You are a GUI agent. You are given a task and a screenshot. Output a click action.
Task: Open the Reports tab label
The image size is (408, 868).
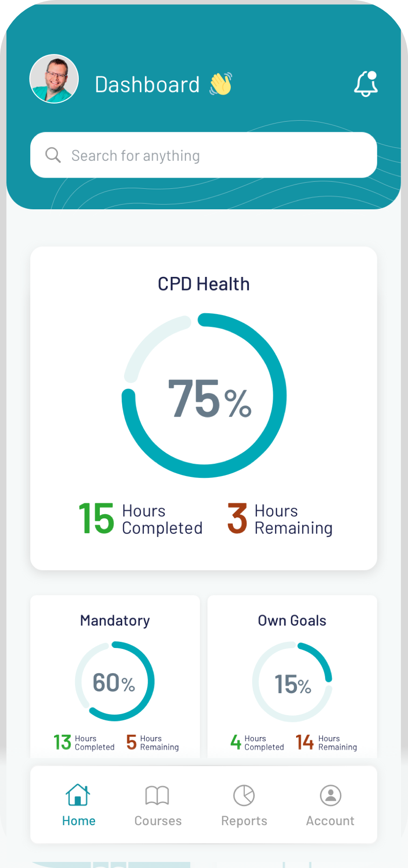244,821
